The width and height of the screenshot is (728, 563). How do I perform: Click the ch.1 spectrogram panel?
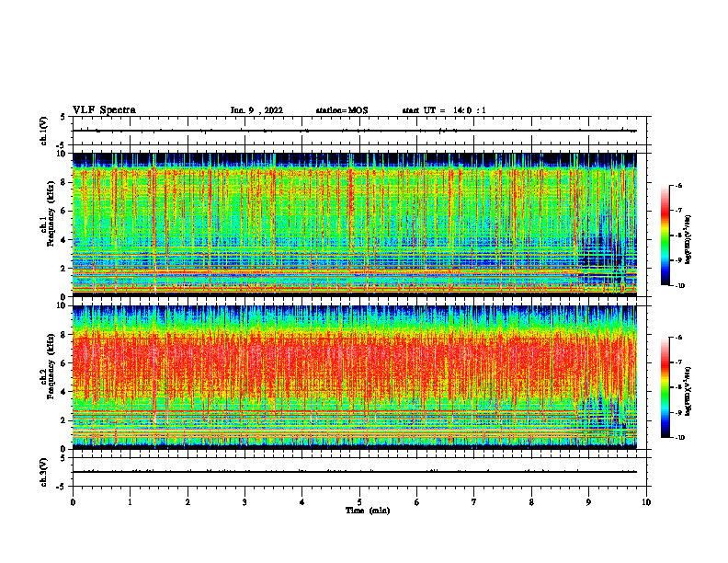click(x=355, y=224)
